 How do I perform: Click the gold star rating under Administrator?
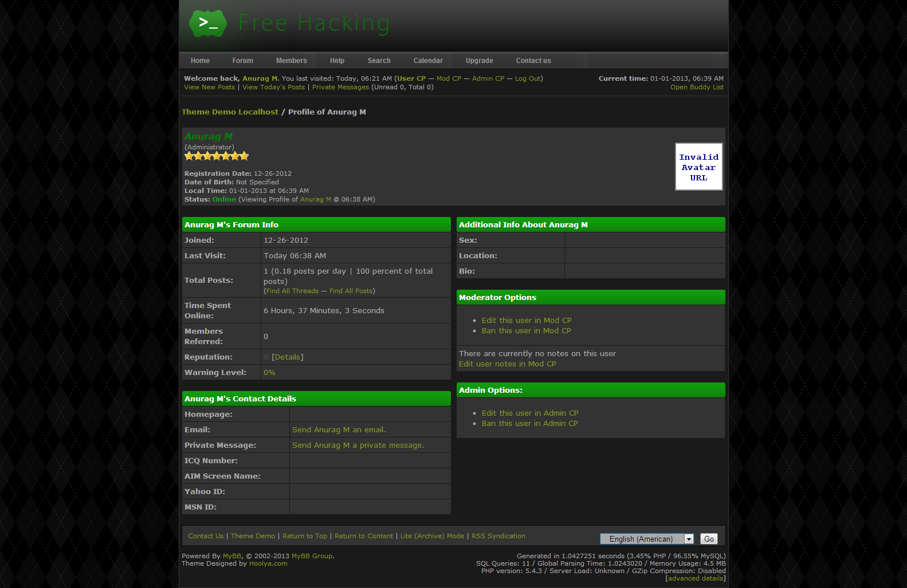coord(217,156)
